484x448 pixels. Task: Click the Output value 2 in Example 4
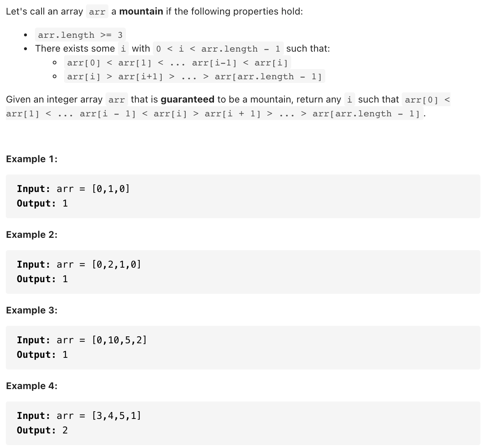65,430
